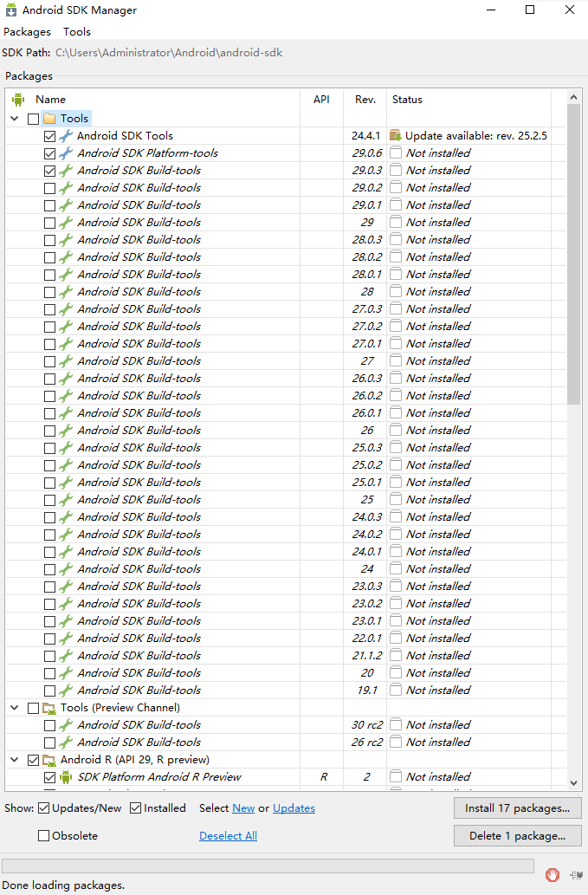Select the Build-tools row with rev 20
Screen dimensions: 588x895
[x=287, y=673]
